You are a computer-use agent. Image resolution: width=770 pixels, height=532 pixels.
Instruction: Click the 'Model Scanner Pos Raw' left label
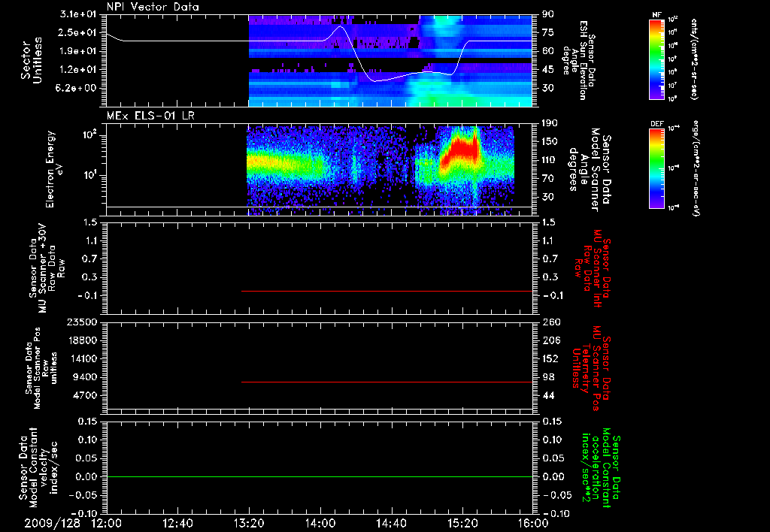pos(41,368)
